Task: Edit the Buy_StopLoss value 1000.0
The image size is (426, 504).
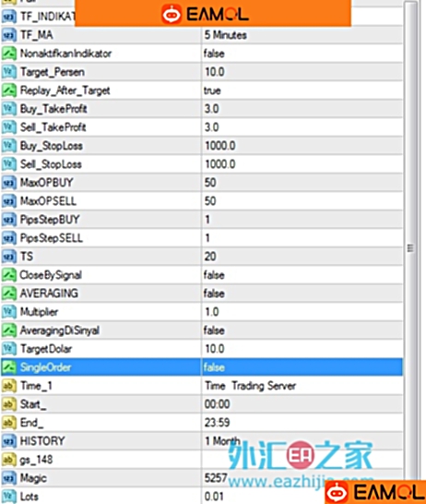Action: pos(302,146)
